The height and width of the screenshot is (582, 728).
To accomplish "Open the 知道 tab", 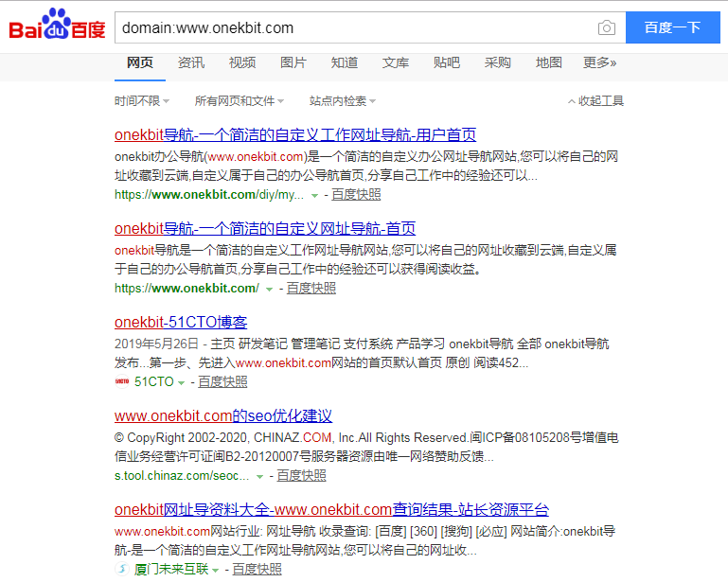I will click(x=344, y=62).
